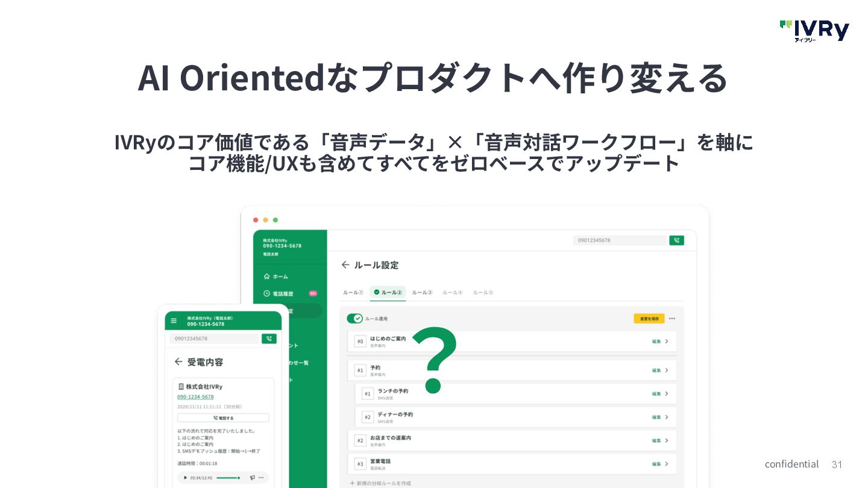Click the home icon beside ホーム in sidebar
Screen dimensions: 868x488
266,277
